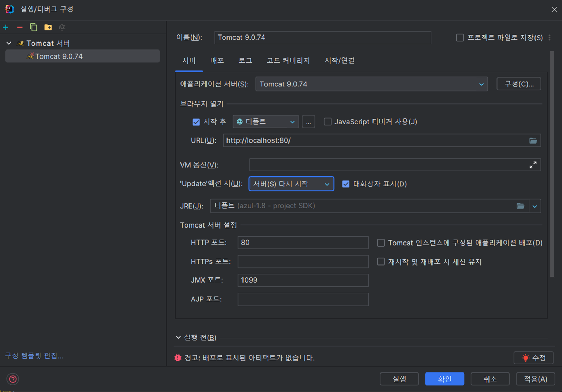Switch to the 서버 tab
The image size is (562, 392).
pyautogui.click(x=189, y=61)
